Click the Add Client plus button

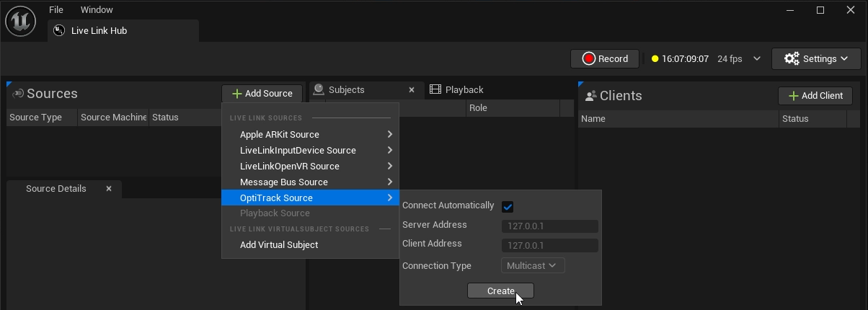click(x=815, y=96)
